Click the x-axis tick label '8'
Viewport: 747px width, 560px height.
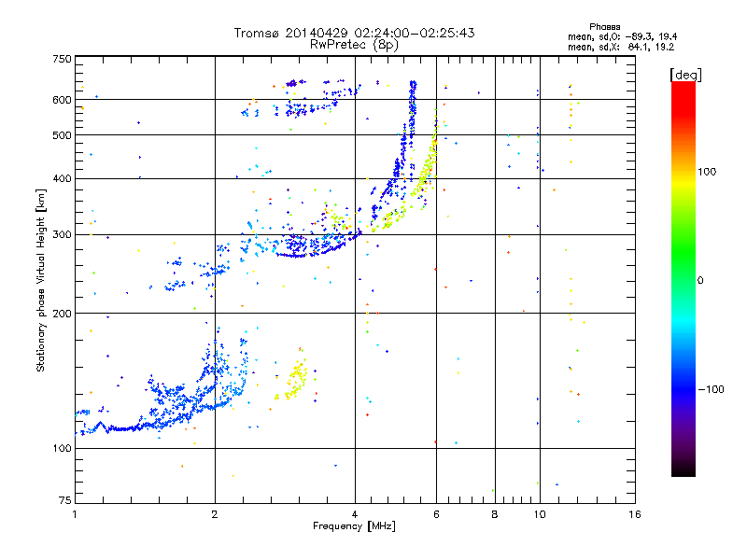point(495,514)
